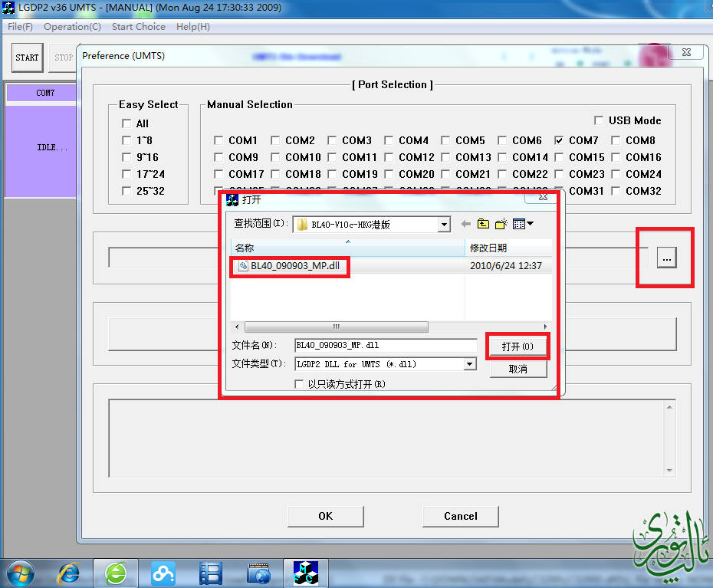
Task: Sort by 名称 name column header
Action: point(348,248)
